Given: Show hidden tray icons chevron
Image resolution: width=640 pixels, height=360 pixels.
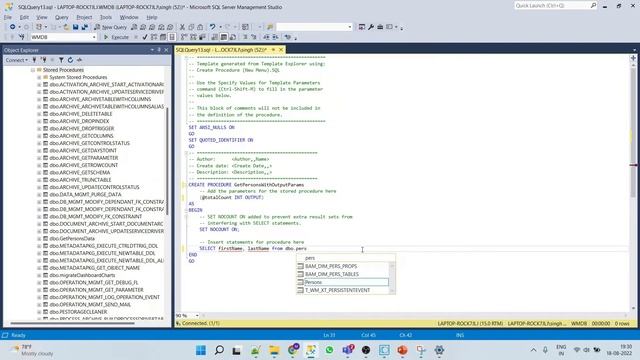Looking at the screenshot, I should pos(533,350).
